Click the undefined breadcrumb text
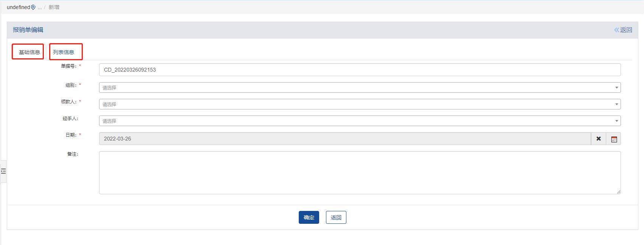Viewport: 644px width, 245px height. [x=18, y=7]
